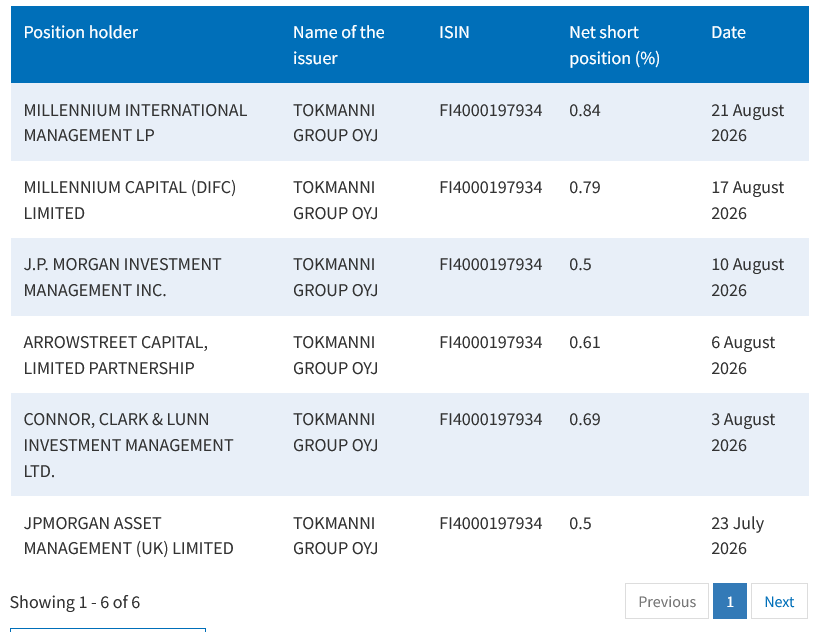This screenshot has width=823, height=632.
Task: Click ISIN in Millennium International row
Action: [x=490, y=110]
